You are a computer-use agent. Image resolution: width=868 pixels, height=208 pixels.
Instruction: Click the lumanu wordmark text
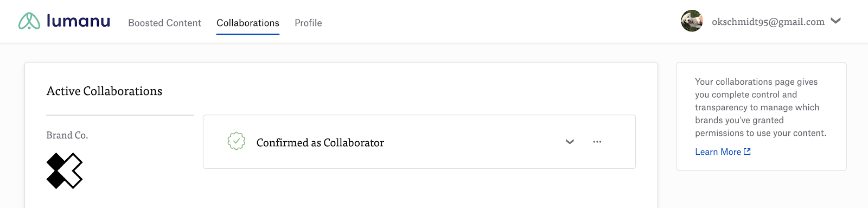click(78, 21)
